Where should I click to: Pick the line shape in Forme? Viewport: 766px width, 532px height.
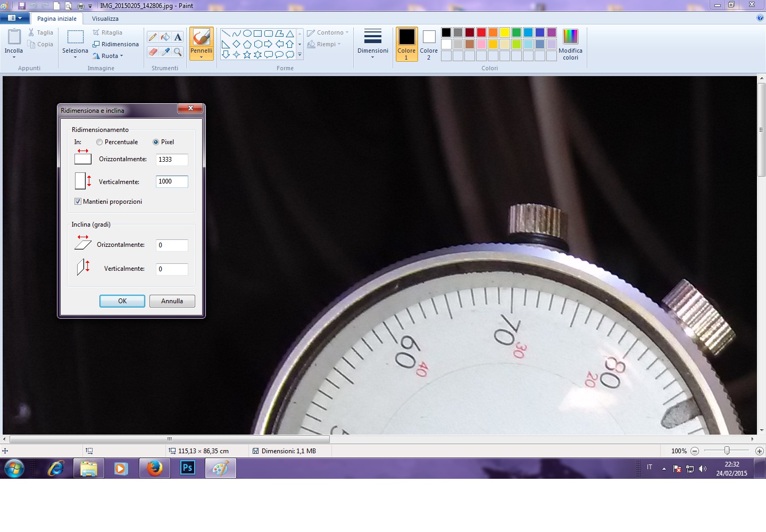(226, 33)
